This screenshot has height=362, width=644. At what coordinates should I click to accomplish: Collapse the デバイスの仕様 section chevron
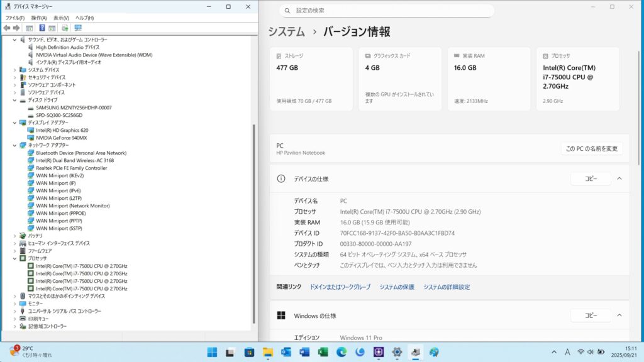[619, 179]
